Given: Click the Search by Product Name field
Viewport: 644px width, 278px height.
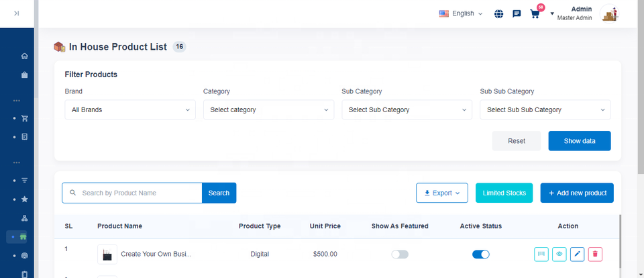Looking at the screenshot, I should pyautogui.click(x=139, y=193).
